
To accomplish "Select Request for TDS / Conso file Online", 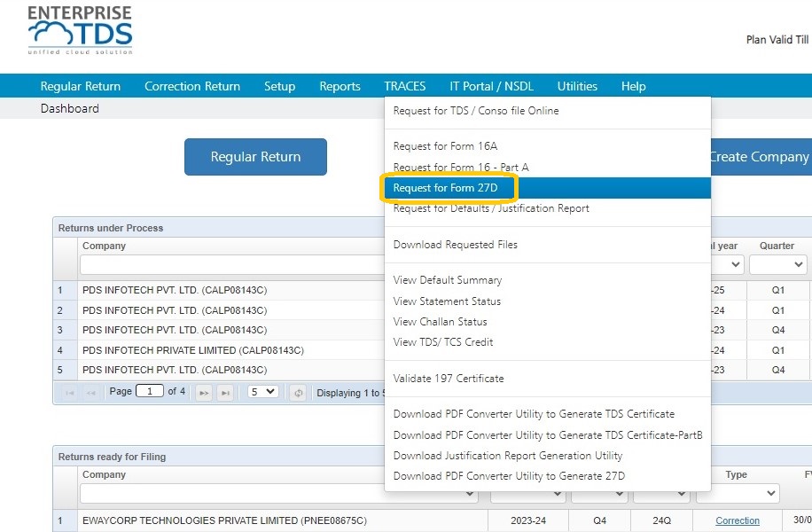I will (476, 110).
